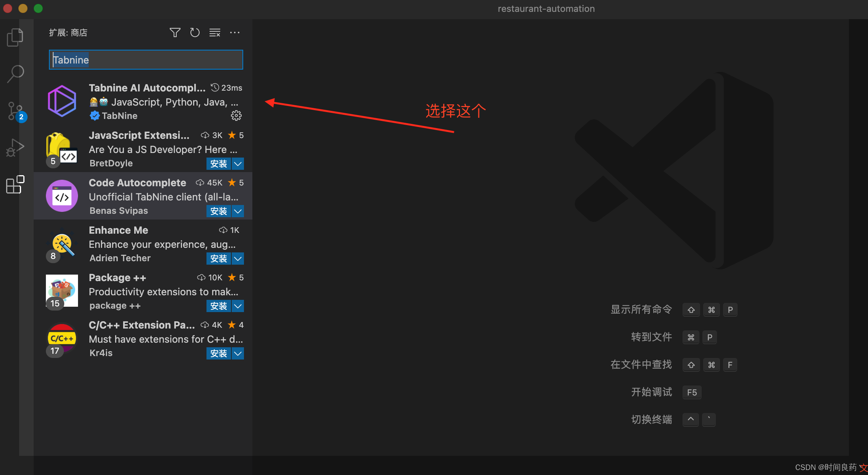Open the Explorer view in the activity bar
This screenshot has height=475, width=868.
pyautogui.click(x=15, y=37)
